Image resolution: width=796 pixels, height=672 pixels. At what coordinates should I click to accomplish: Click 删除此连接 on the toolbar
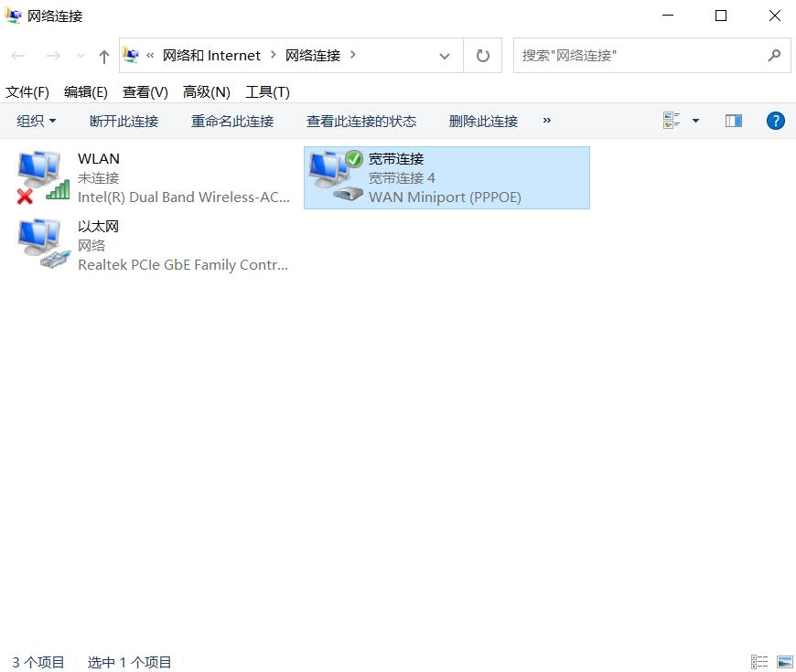[x=483, y=120]
